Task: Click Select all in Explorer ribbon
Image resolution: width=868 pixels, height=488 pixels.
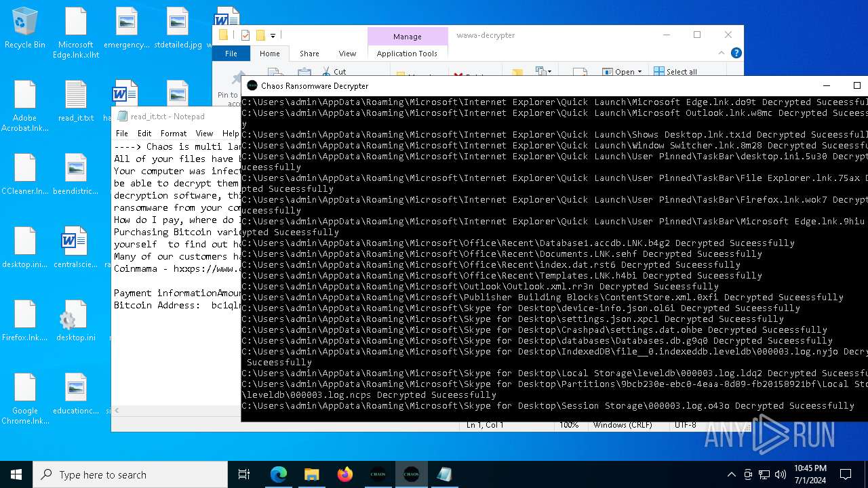Action: tap(675, 72)
